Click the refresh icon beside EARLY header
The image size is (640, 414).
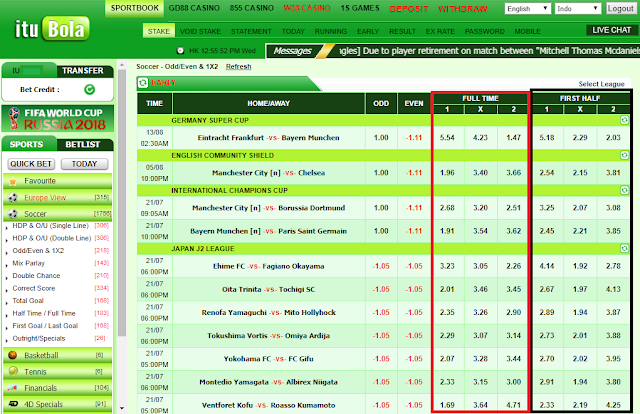click(x=143, y=83)
